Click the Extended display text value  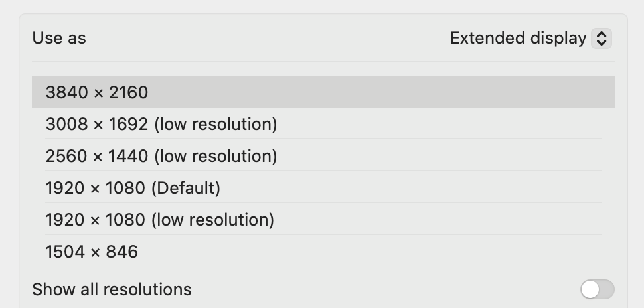pyautogui.click(x=518, y=38)
